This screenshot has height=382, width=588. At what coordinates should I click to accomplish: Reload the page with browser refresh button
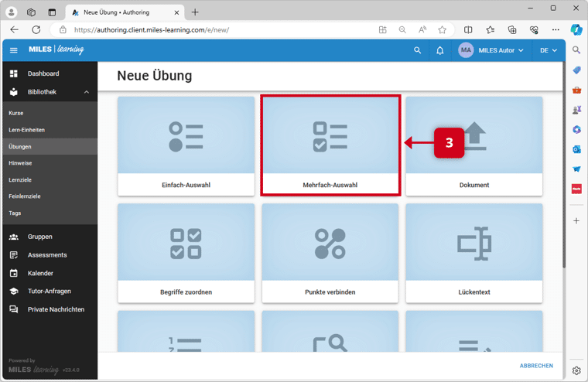pyautogui.click(x=36, y=29)
